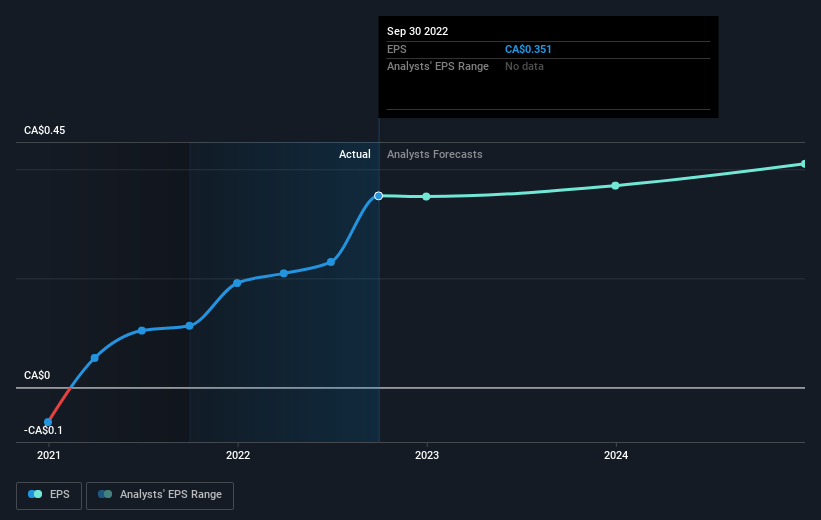
Task: Click the 2023 forecast data point
Action: pos(426,196)
